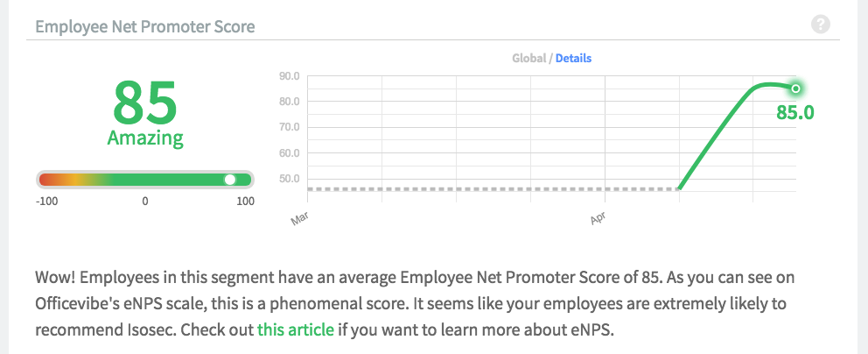Click the dotted gray baseline on chart
The image size is (868, 354).
coord(493,189)
